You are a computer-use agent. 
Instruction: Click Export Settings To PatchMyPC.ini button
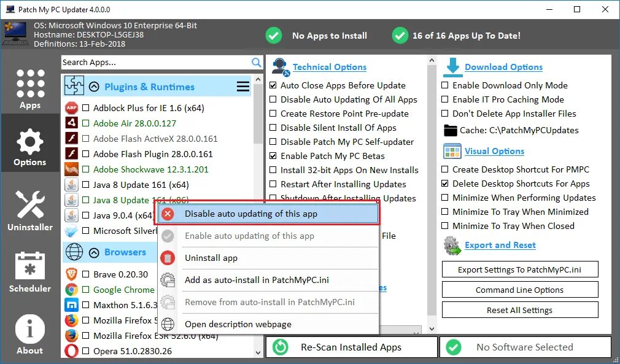point(519,269)
